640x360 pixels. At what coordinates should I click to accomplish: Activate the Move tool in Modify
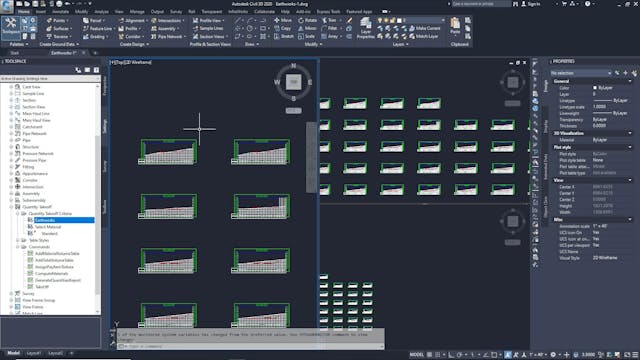(283, 20)
